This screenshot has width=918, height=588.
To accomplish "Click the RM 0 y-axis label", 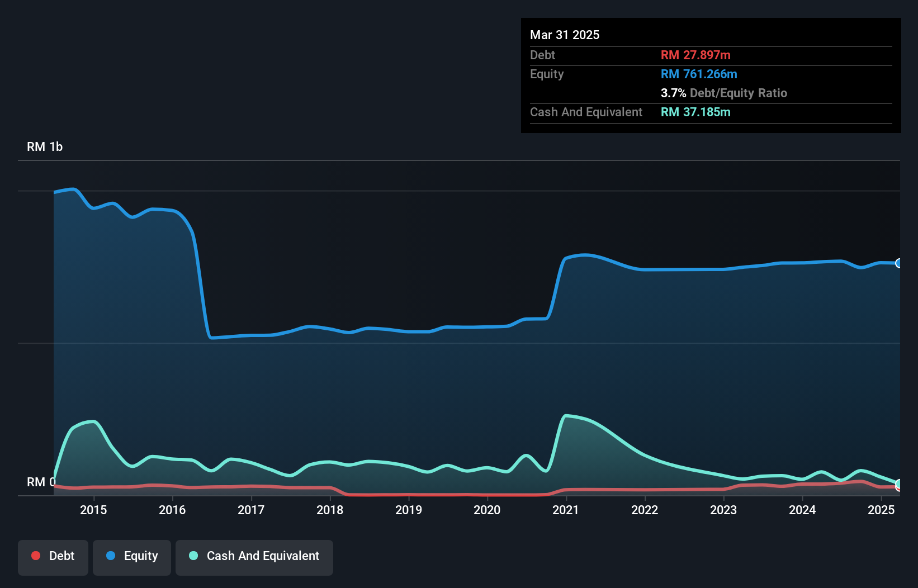I will [41, 482].
